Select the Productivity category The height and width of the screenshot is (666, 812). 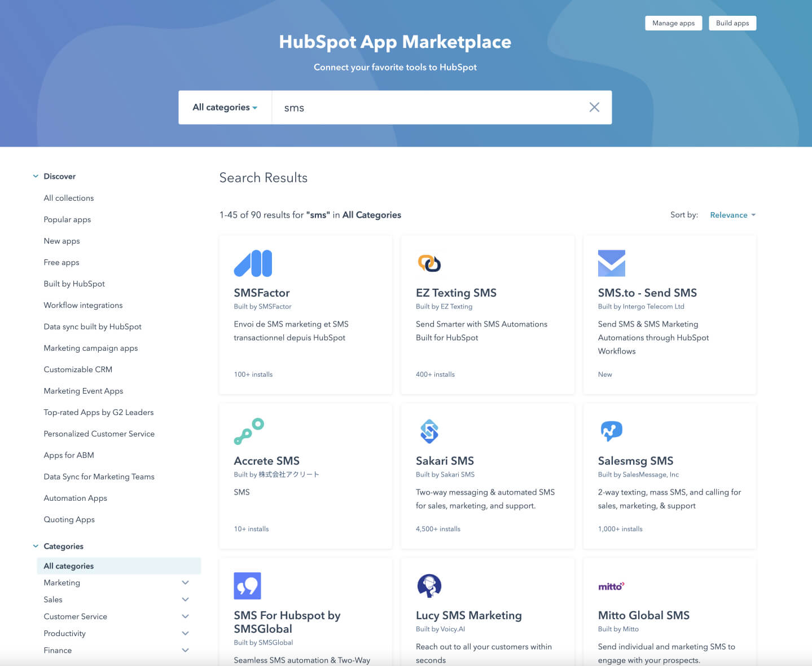[65, 633]
